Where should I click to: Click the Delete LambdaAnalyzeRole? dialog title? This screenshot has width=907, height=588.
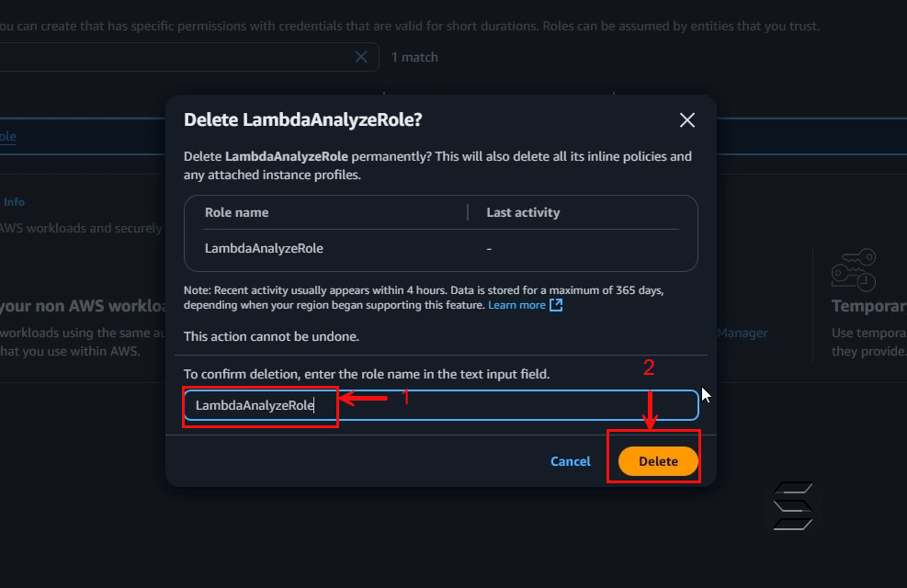coord(303,119)
